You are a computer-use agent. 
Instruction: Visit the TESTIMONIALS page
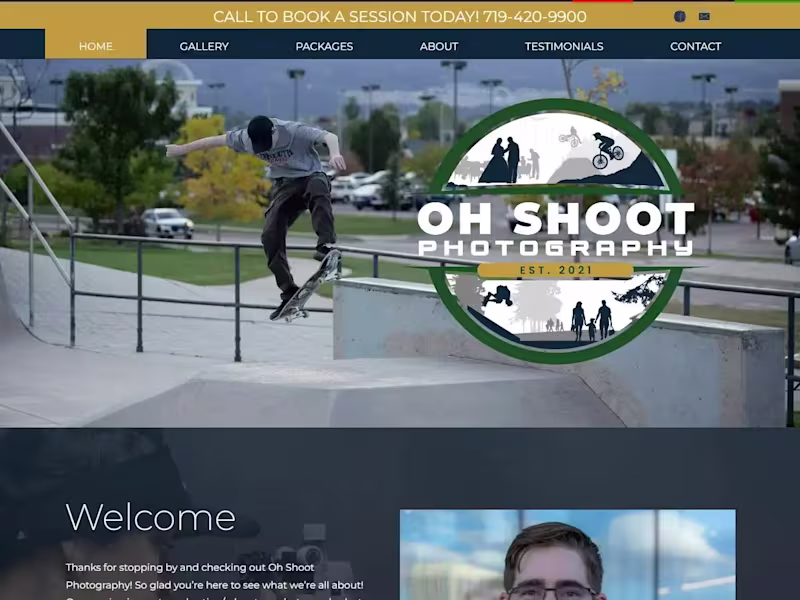pos(562,46)
